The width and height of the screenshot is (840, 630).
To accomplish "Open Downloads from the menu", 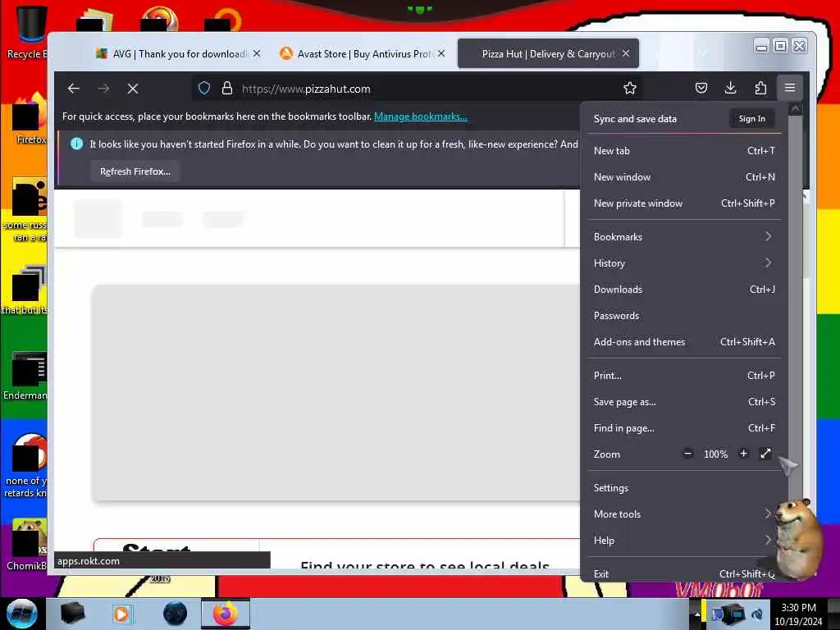I will 684,290.
